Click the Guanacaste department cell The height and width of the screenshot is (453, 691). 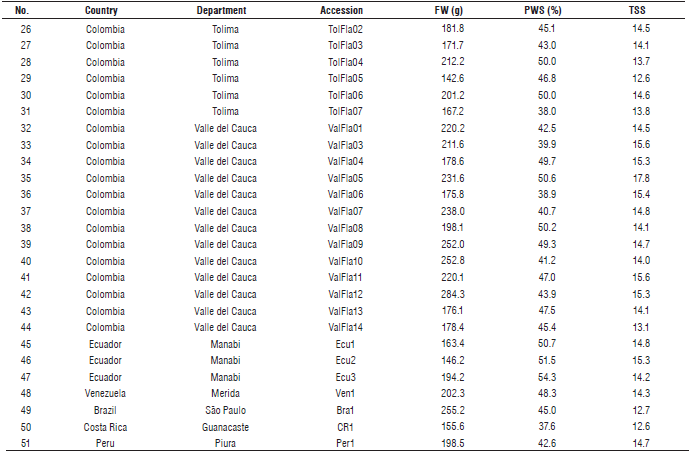(x=225, y=425)
